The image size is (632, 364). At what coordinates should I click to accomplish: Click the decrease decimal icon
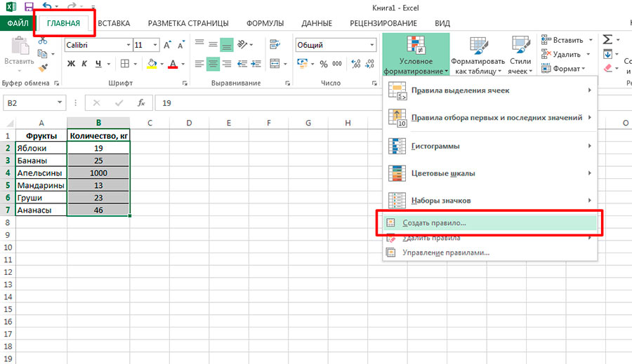369,64
